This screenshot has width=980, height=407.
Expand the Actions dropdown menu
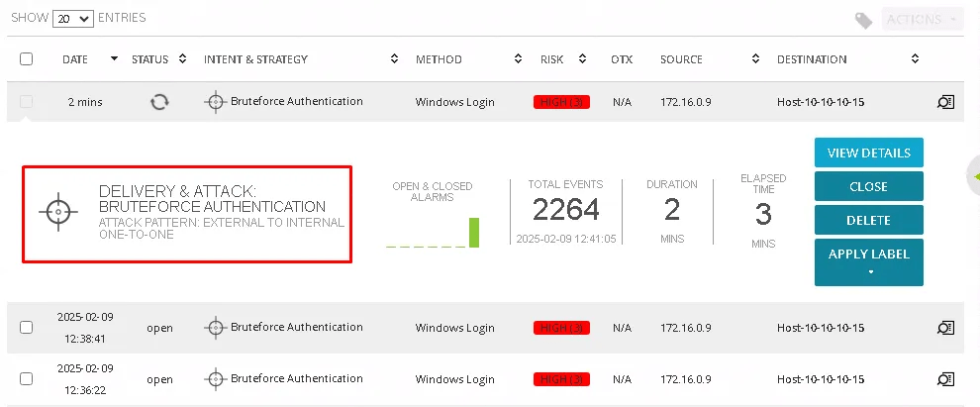pyautogui.click(x=923, y=20)
